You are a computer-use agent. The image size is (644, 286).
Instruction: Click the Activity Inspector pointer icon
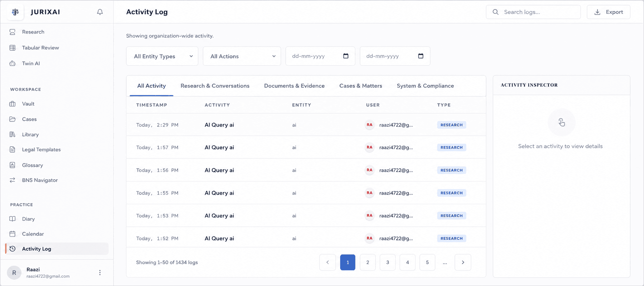pos(561,122)
